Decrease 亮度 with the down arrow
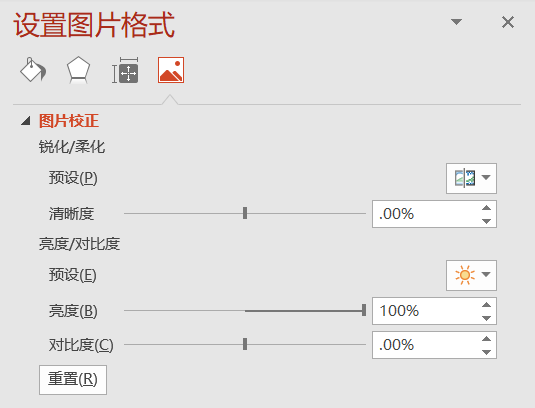The image size is (535, 408). point(486,318)
